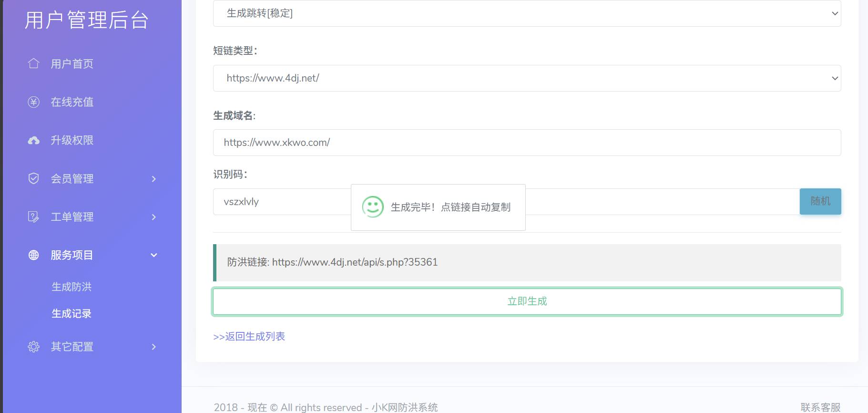Click the edit note icon for 工单管理
The height and width of the screenshot is (413, 868).
point(33,217)
